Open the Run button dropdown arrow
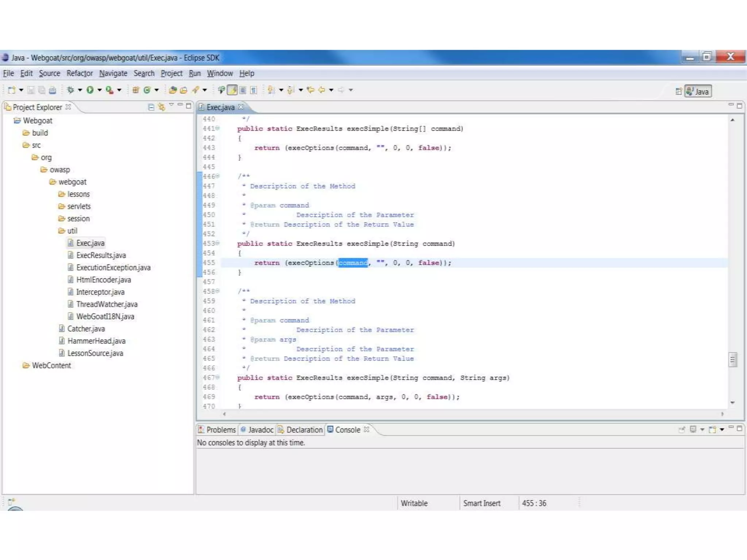747x560 pixels. 99,90
